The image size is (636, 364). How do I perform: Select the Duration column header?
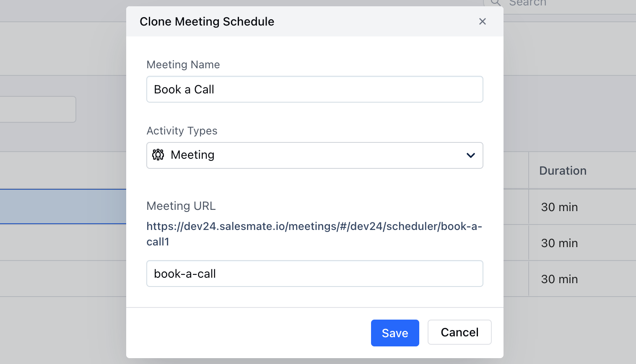pyautogui.click(x=563, y=170)
